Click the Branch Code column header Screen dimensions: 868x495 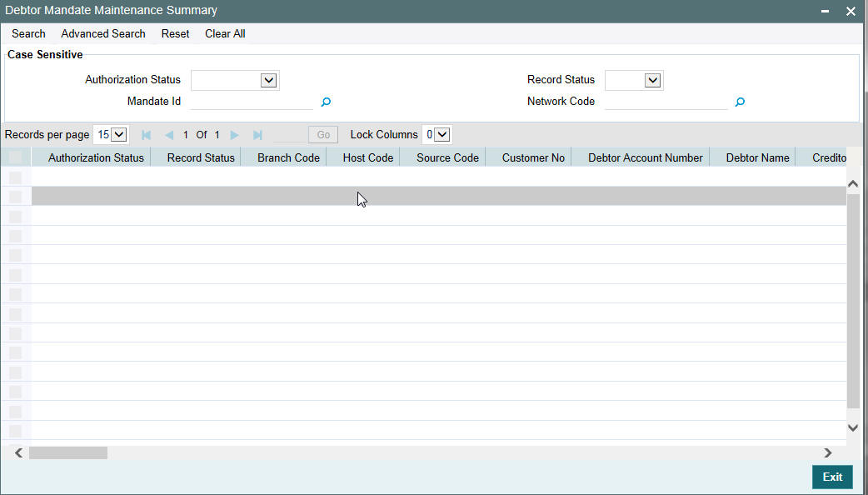click(x=288, y=157)
